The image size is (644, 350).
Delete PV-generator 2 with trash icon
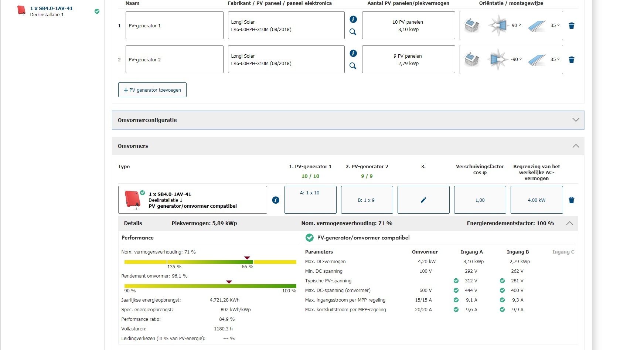pos(571,60)
